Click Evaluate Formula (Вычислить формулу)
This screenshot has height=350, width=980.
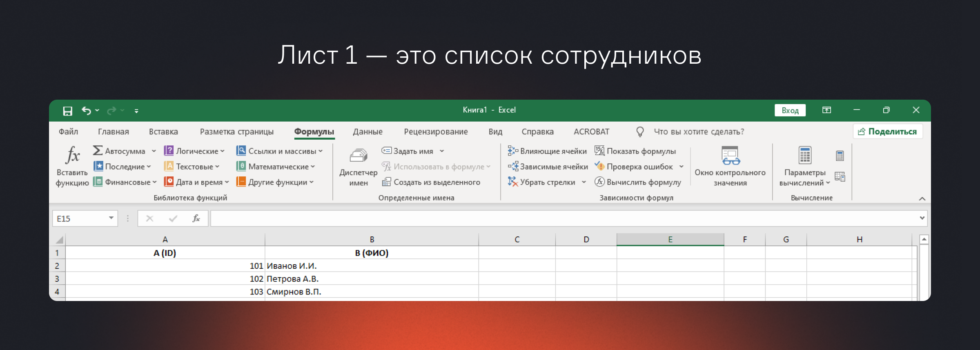coord(638,182)
